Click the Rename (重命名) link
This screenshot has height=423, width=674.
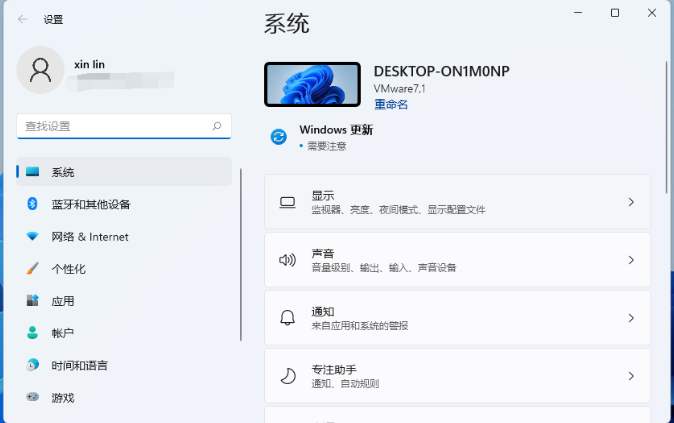click(x=391, y=104)
